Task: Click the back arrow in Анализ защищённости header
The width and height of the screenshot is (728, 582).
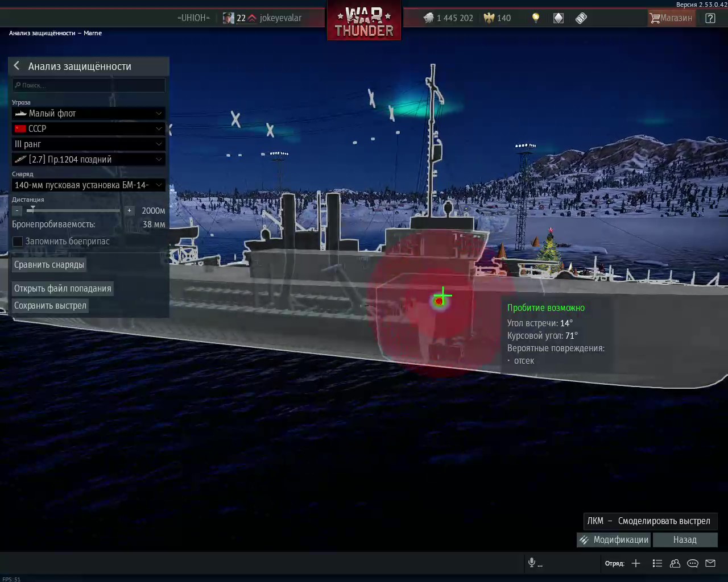Action: [x=16, y=66]
